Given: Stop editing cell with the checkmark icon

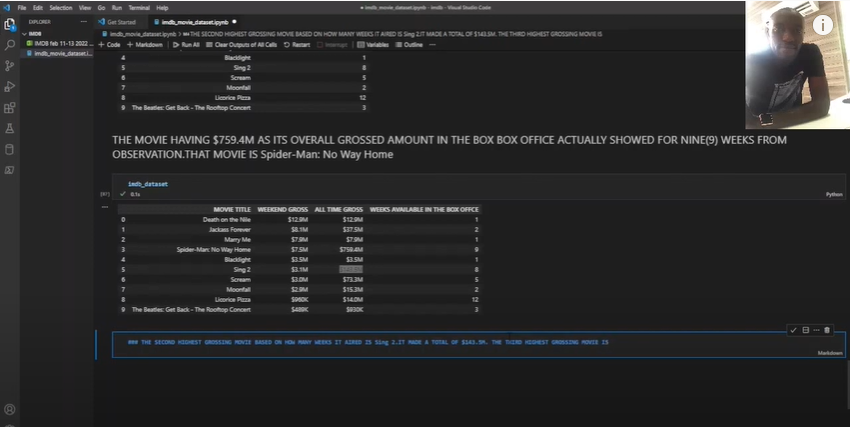Looking at the screenshot, I should pos(793,330).
